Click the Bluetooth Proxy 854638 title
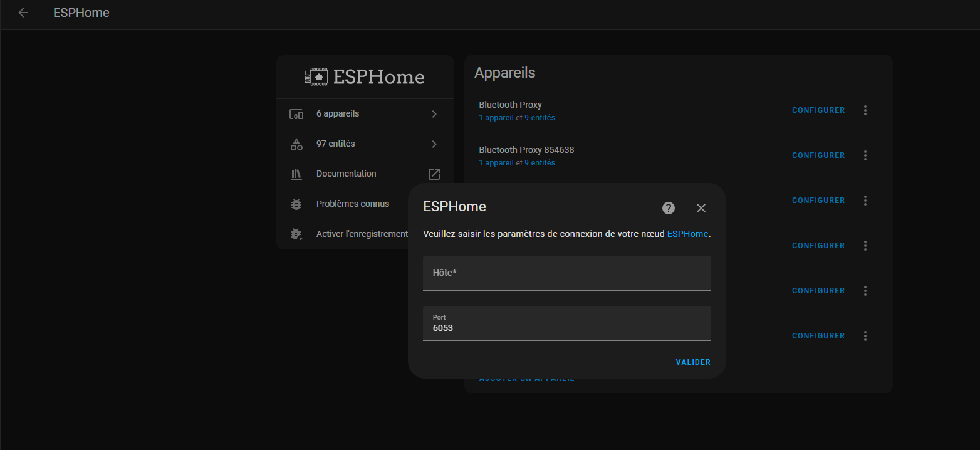 [x=526, y=150]
